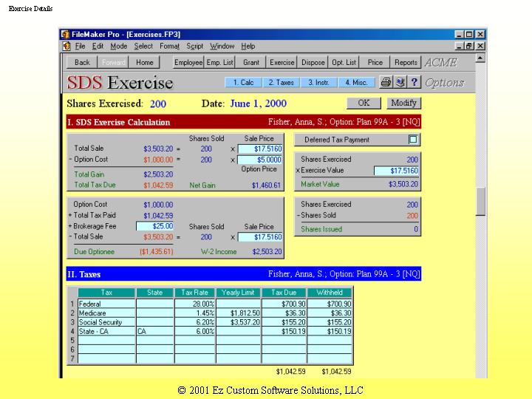Click the Social Security tax row cell
Image resolution: width=532 pixels, height=399 pixels.
[106, 322]
